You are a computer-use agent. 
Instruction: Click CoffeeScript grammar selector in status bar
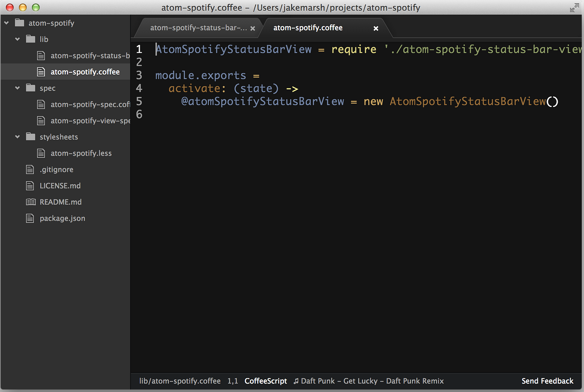(266, 381)
